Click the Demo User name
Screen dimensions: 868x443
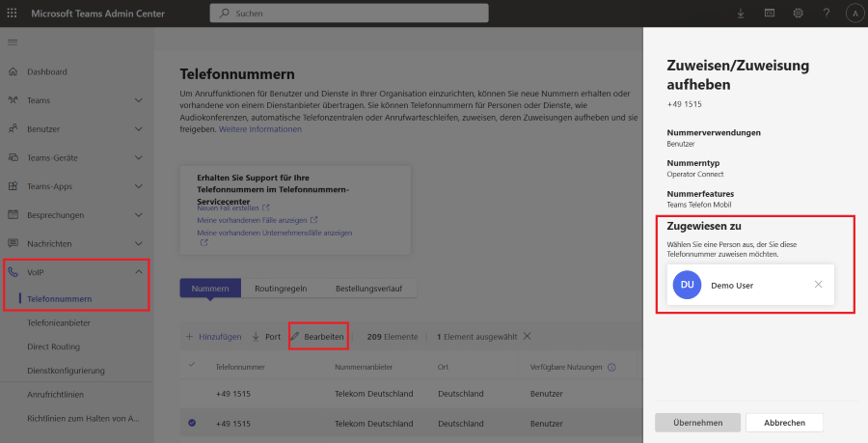[x=732, y=285]
